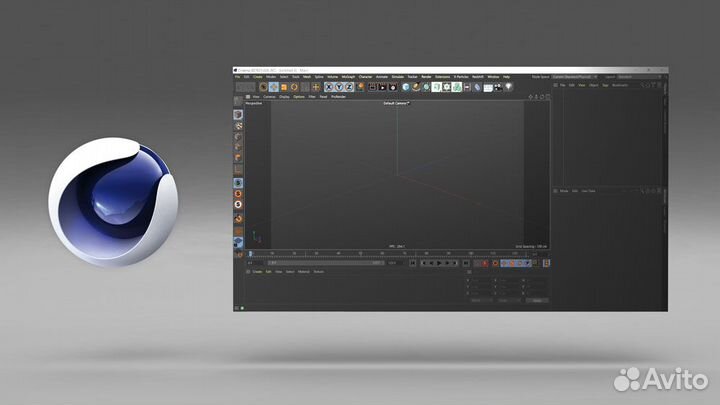Click Render to Picture Viewer icon
The width and height of the screenshot is (720, 405).
(382, 87)
